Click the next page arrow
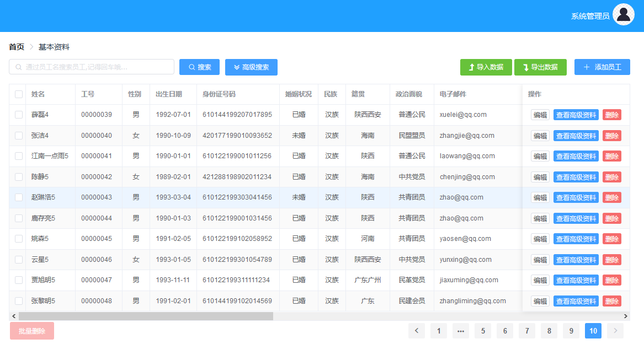This screenshot has width=644, height=344. (x=615, y=331)
